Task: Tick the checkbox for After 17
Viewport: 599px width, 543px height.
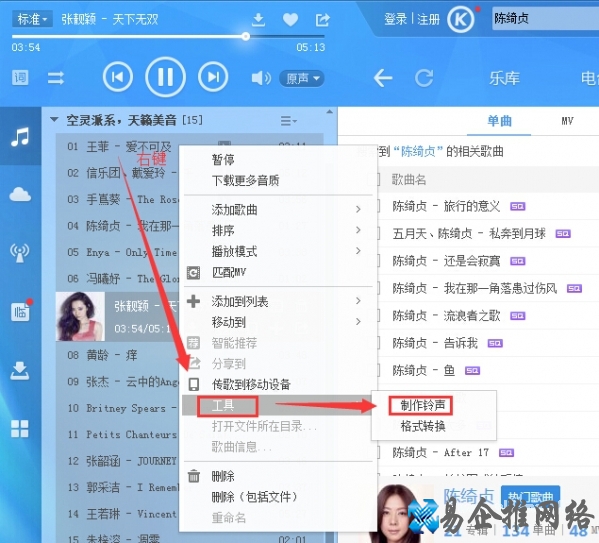Action: coord(377,452)
